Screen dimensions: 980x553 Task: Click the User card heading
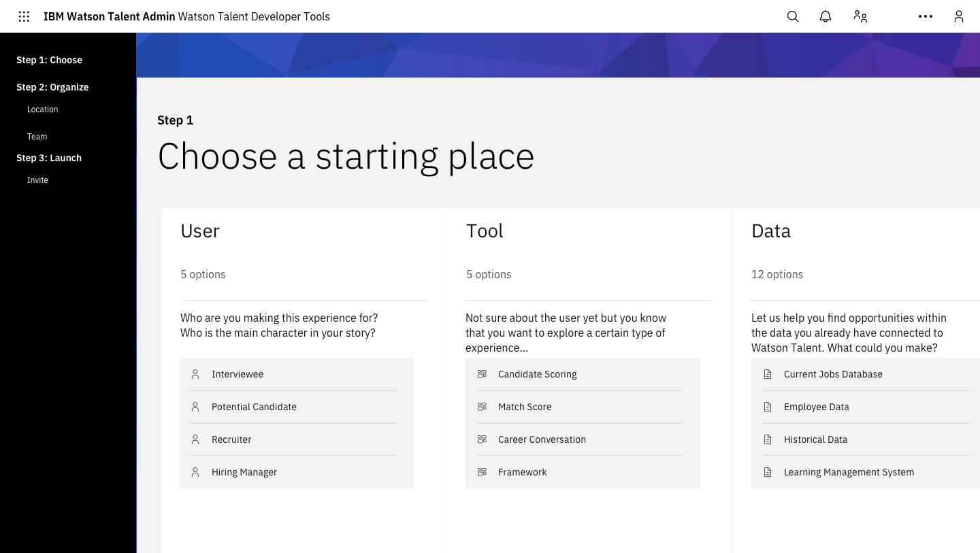200,231
